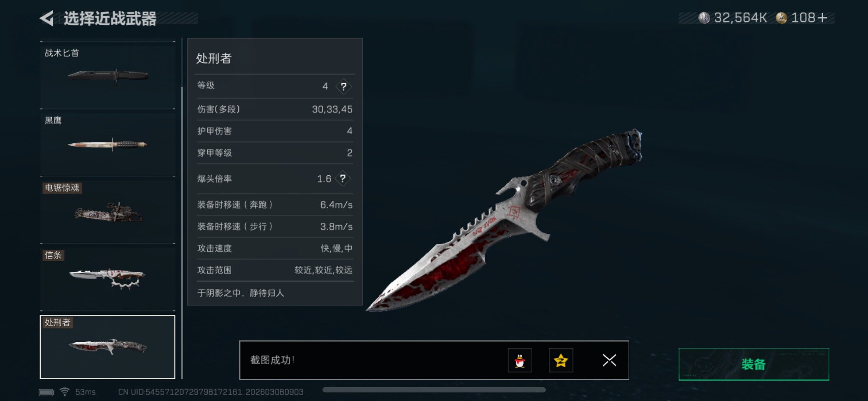Viewport: 868px width, 401px height.
Task: Dismiss the 截图成功 notification
Action: [x=609, y=360]
